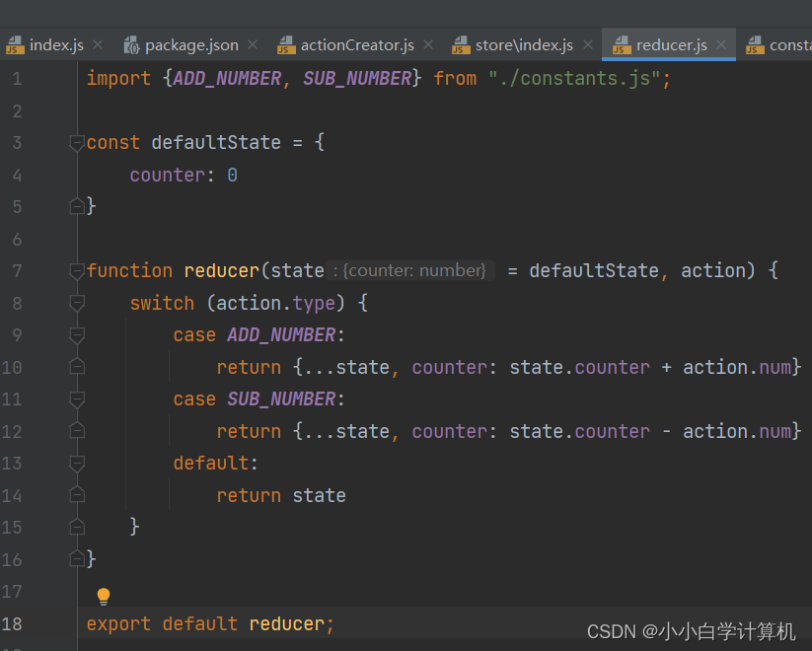Open the store\index.js tab
This screenshot has width=812, height=651.
(524, 45)
